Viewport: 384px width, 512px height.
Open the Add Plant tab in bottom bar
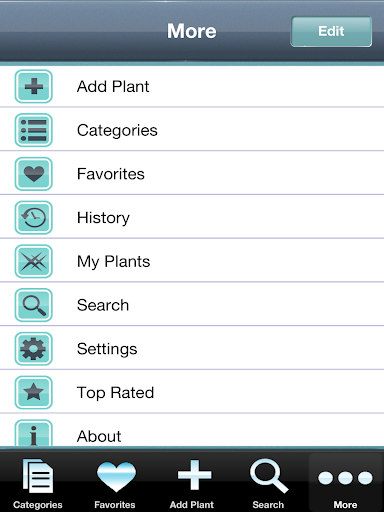[192, 482]
